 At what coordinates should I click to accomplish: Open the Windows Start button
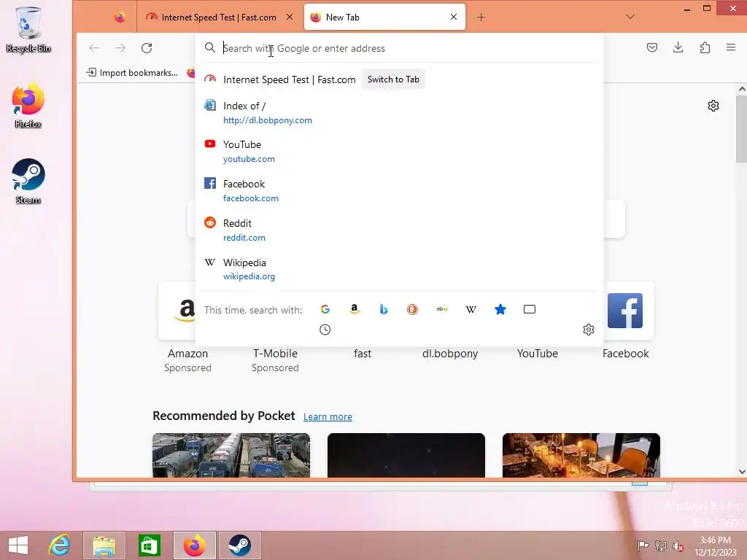pyautogui.click(x=18, y=545)
